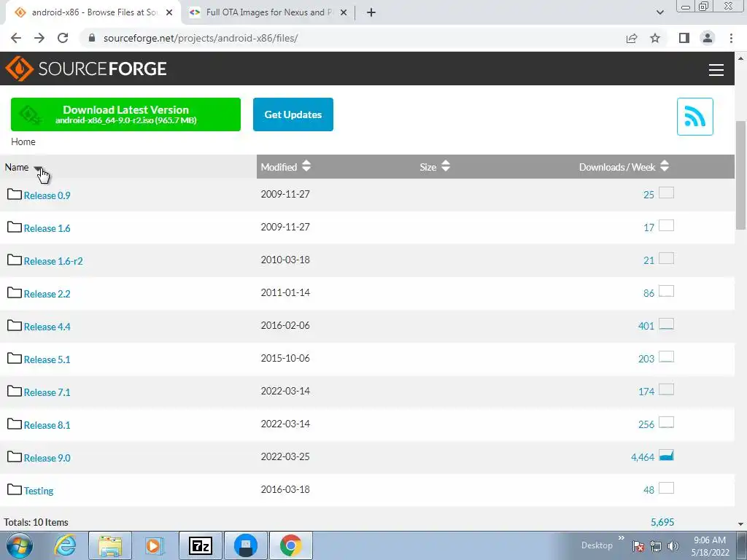Open the Testing folder icon
This screenshot has height=560, width=747.
[x=15, y=489]
